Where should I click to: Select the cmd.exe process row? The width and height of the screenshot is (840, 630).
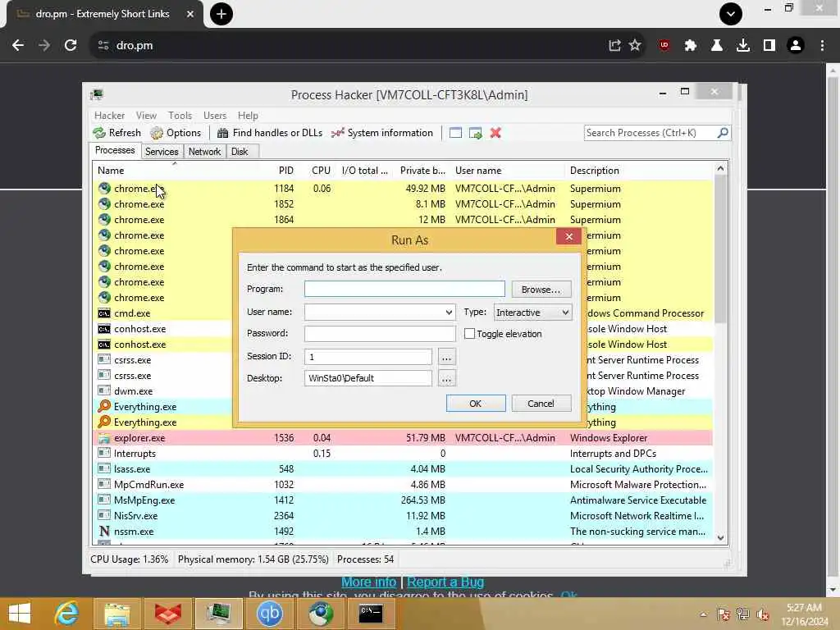coord(163,313)
